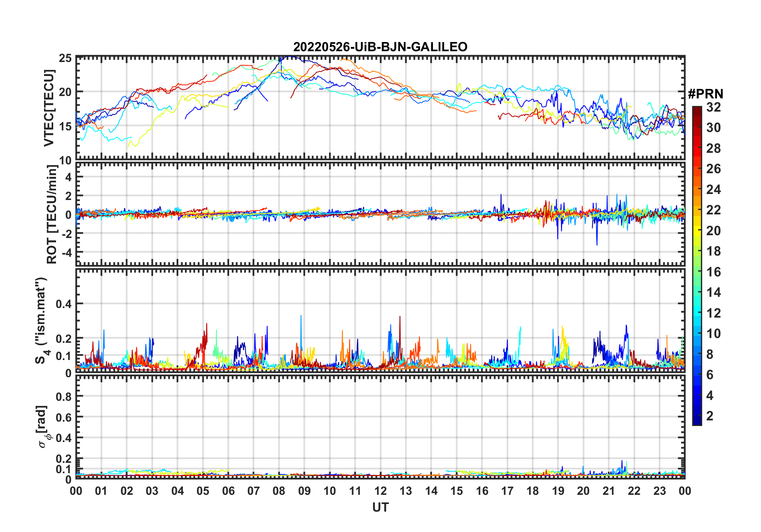
Task: Select the ROT axis tick label -4
Action: click(66, 253)
